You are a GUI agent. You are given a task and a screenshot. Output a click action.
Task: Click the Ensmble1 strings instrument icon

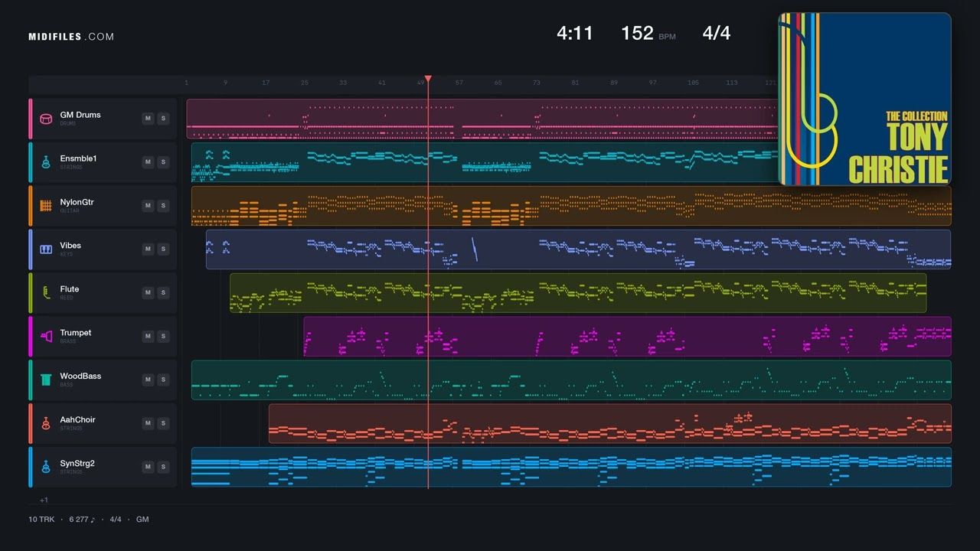tap(46, 162)
